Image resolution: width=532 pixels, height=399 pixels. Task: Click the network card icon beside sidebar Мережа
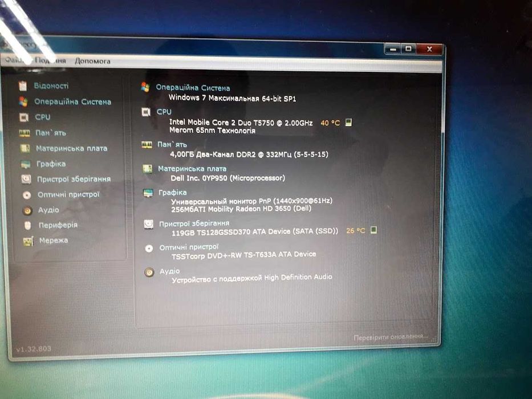click(28, 241)
